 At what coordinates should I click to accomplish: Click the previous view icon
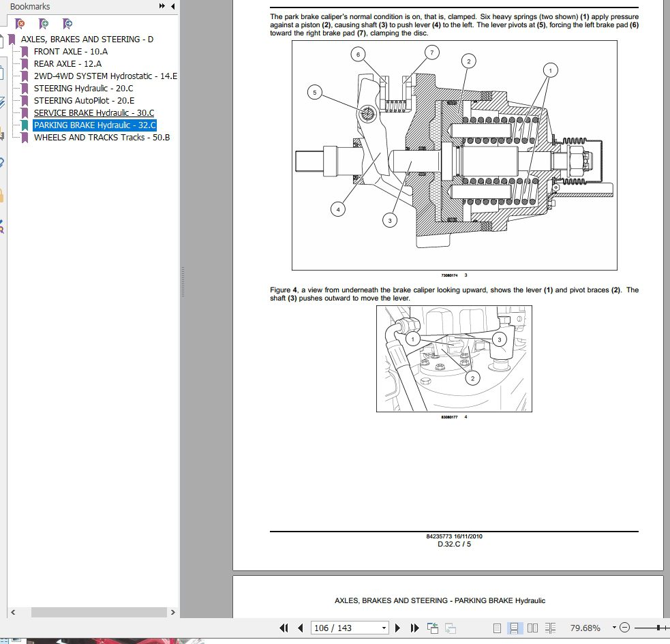433,628
